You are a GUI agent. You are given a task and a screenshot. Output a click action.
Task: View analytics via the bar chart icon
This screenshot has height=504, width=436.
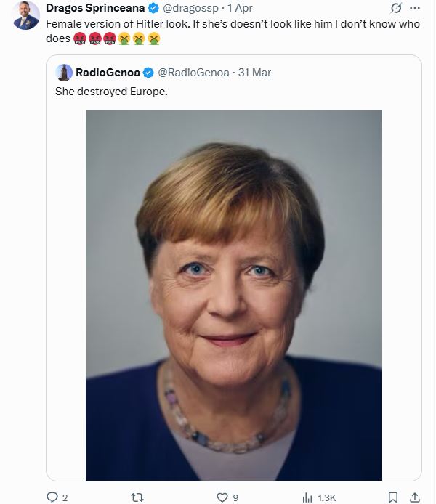[307, 497]
